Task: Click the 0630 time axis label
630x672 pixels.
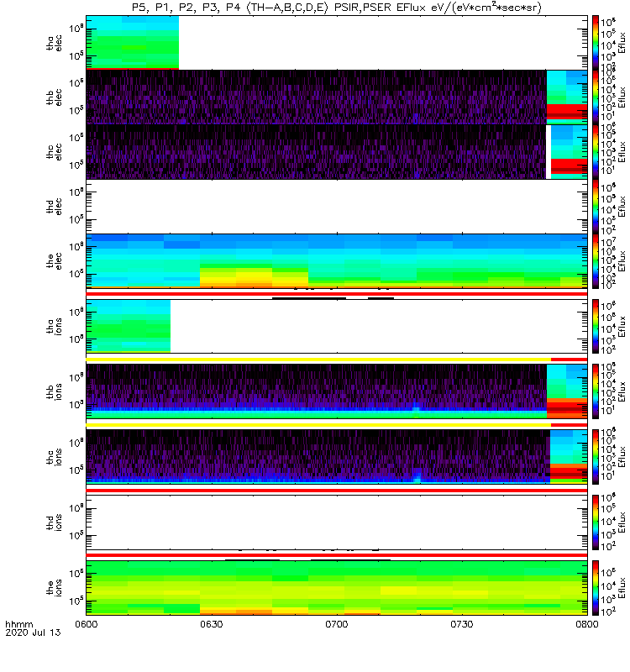Action: pyautogui.click(x=212, y=624)
